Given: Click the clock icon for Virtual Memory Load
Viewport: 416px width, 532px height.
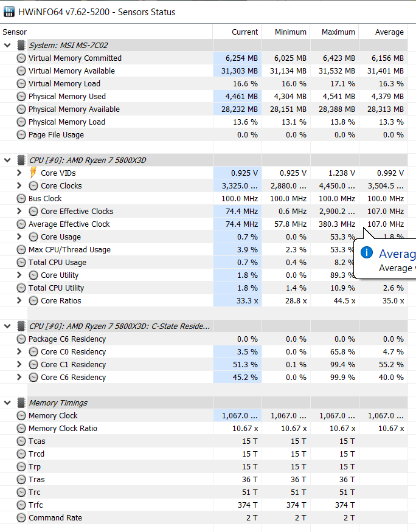Looking at the screenshot, I should point(21,84).
